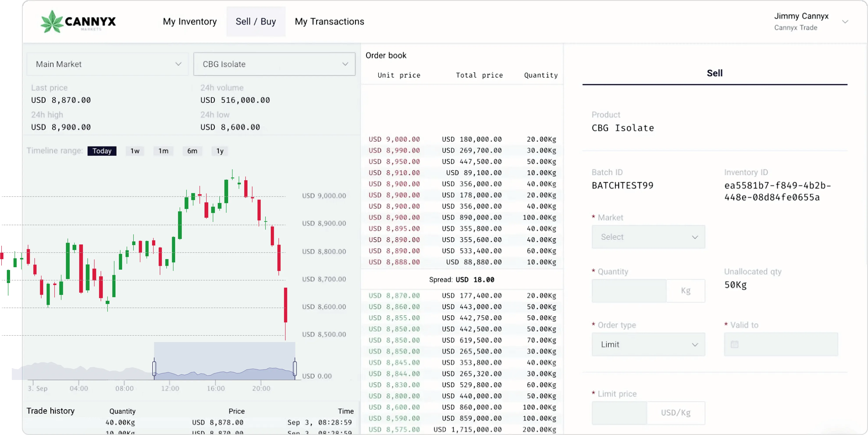The width and height of the screenshot is (868, 435).
Task: Select bid row USD 8,600.00
Action: pos(462,407)
